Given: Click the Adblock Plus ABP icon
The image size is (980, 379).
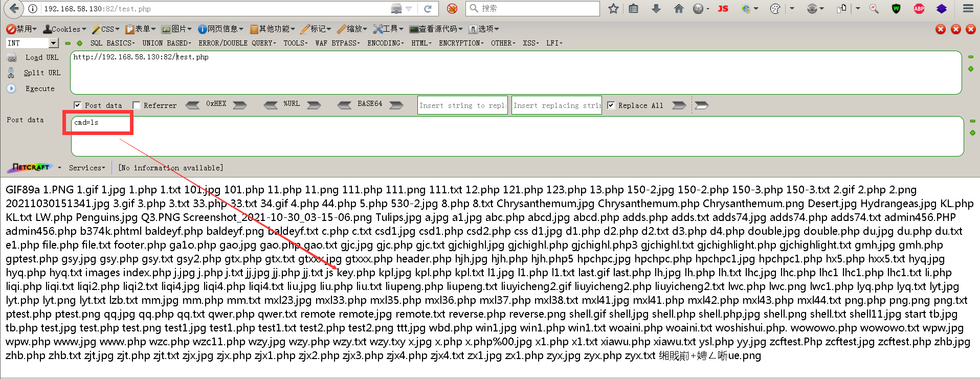Looking at the screenshot, I should (919, 9).
